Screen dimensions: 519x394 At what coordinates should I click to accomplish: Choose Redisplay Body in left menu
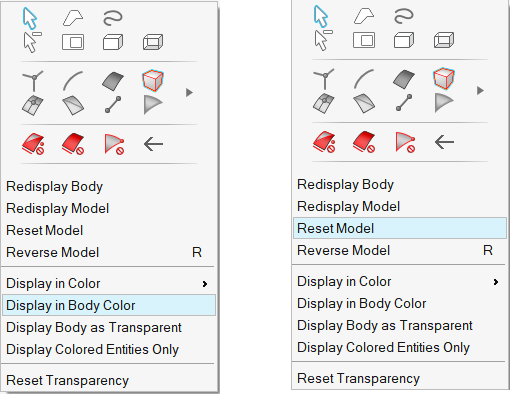[109, 186]
